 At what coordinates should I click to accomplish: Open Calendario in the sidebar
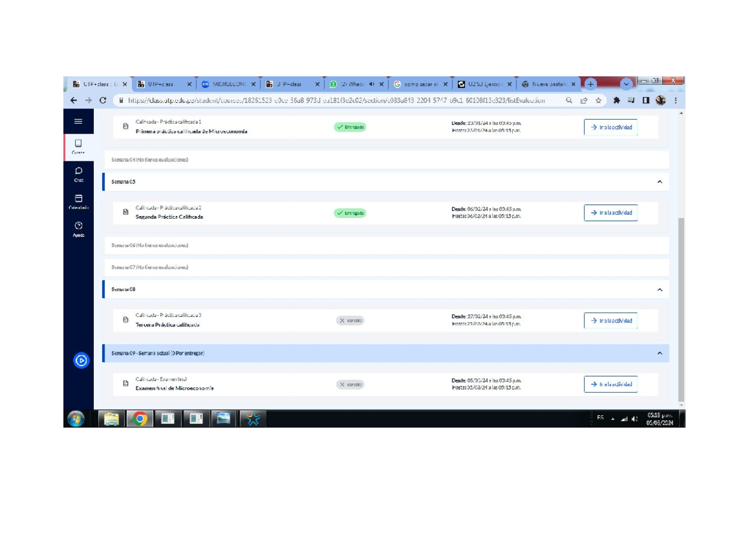pyautogui.click(x=78, y=202)
